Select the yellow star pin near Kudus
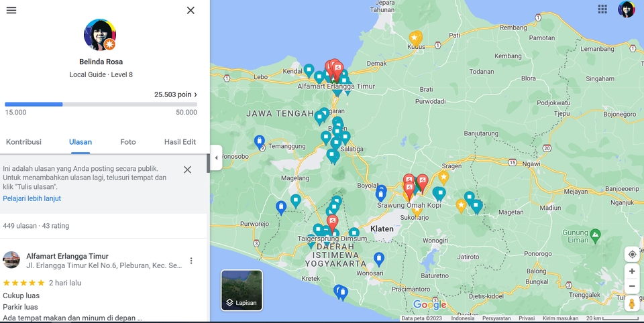The height and width of the screenshot is (323, 644). 415,38
